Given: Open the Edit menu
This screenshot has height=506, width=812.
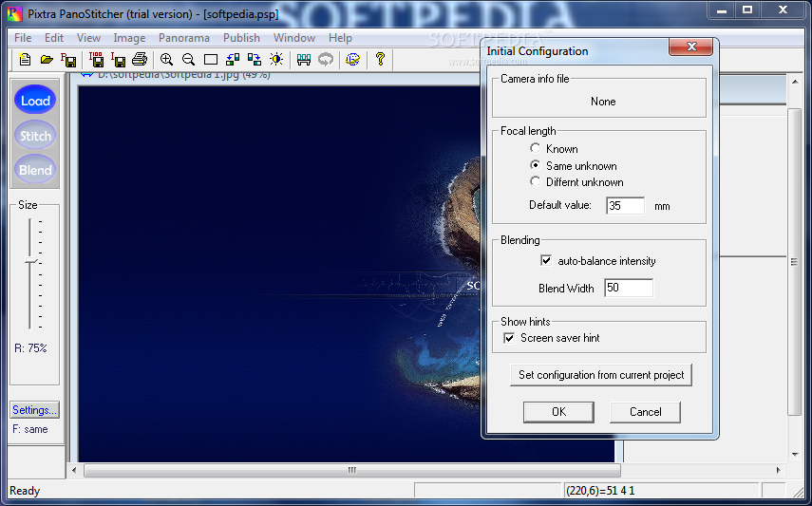Looking at the screenshot, I should tap(54, 38).
